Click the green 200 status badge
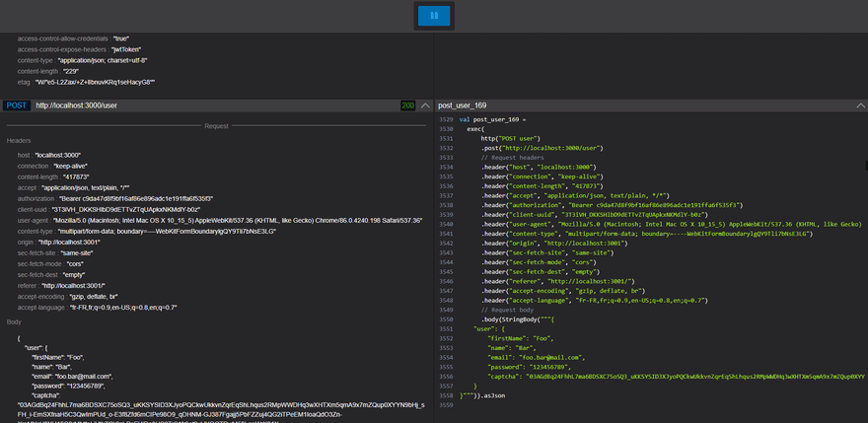This screenshot has height=423, width=868. point(407,106)
